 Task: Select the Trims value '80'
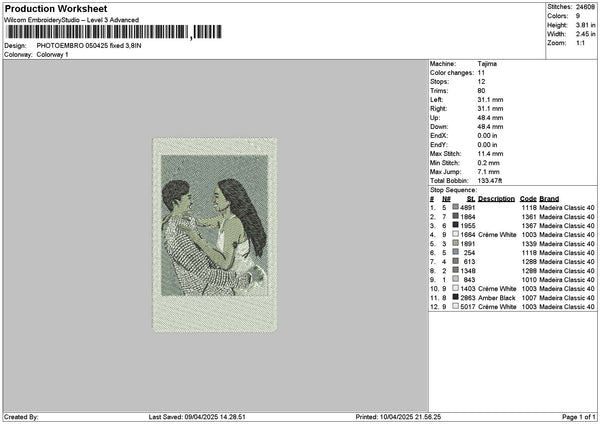[481, 91]
